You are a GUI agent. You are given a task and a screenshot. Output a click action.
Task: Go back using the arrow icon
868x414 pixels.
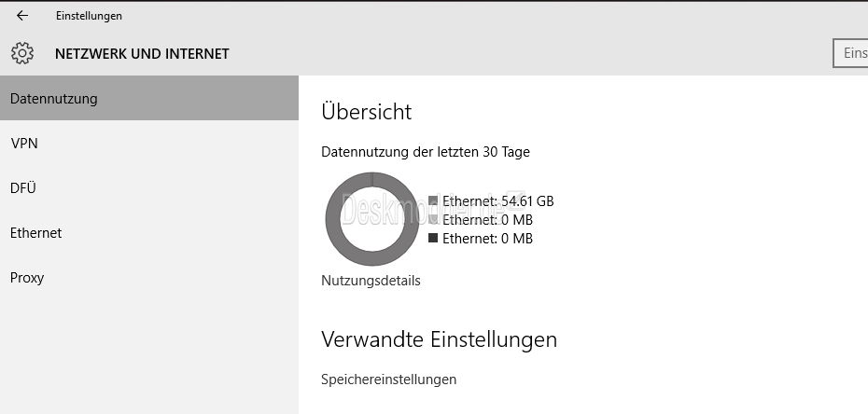(22, 16)
